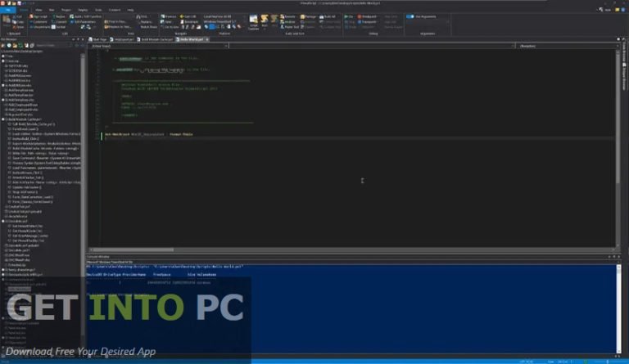Open the Windows PowerShell version dropdown

tap(224, 21)
